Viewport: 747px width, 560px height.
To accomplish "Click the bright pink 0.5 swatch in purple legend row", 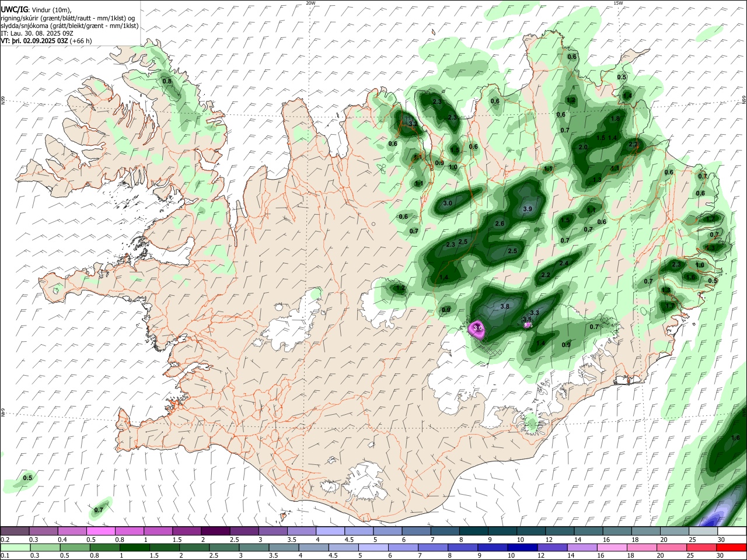I will coord(100,531).
